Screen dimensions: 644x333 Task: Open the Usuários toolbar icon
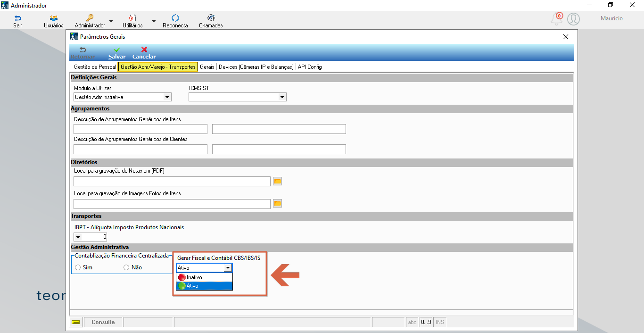point(54,18)
